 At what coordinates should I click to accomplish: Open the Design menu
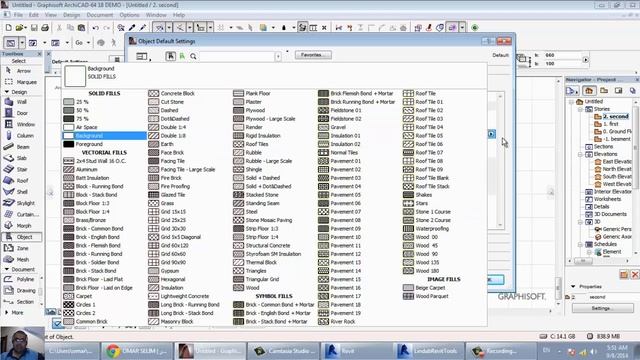point(71,15)
